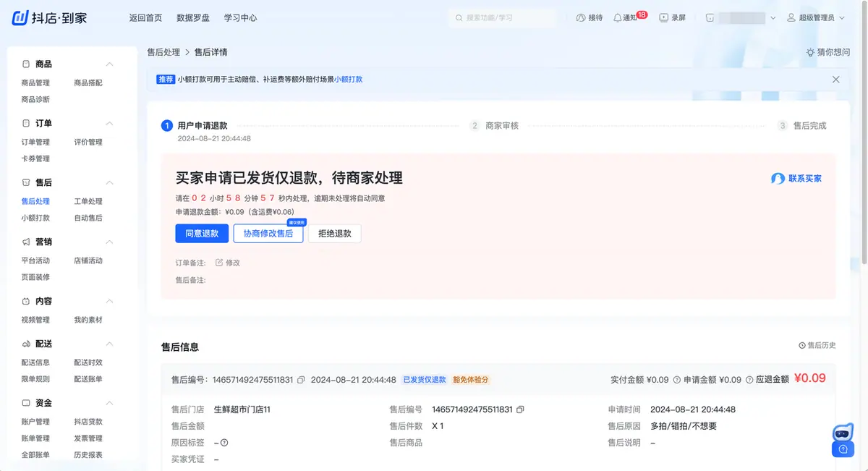The height and width of the screenshot is (471, 868).
Task: Collapse the 内容 sidebar section
Action: tap(110, 301)
